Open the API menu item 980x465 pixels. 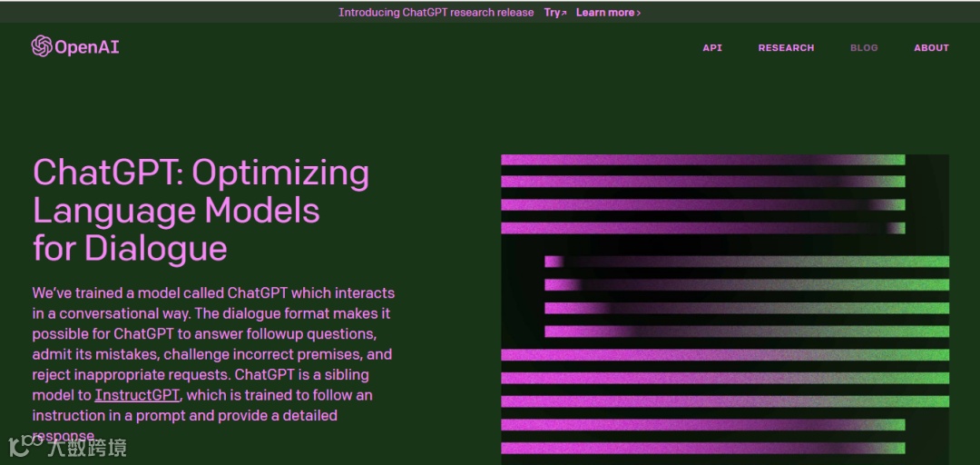[712, 47]
